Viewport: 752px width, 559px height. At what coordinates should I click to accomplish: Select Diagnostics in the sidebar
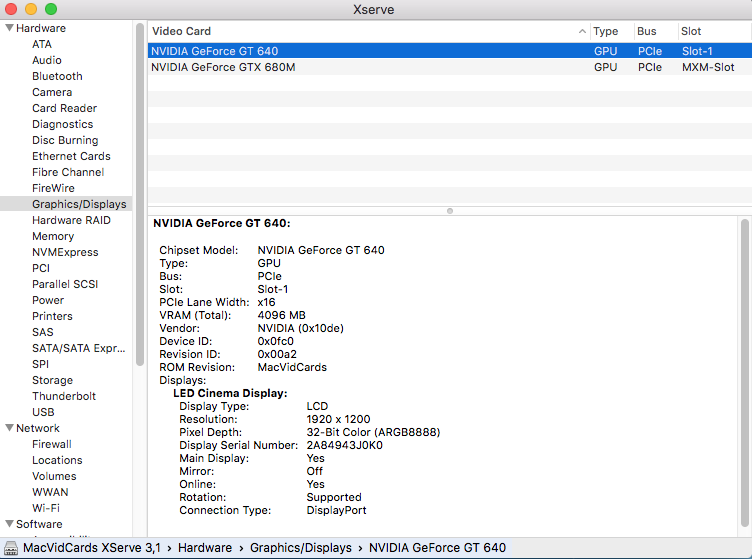(x=62, y=124)
